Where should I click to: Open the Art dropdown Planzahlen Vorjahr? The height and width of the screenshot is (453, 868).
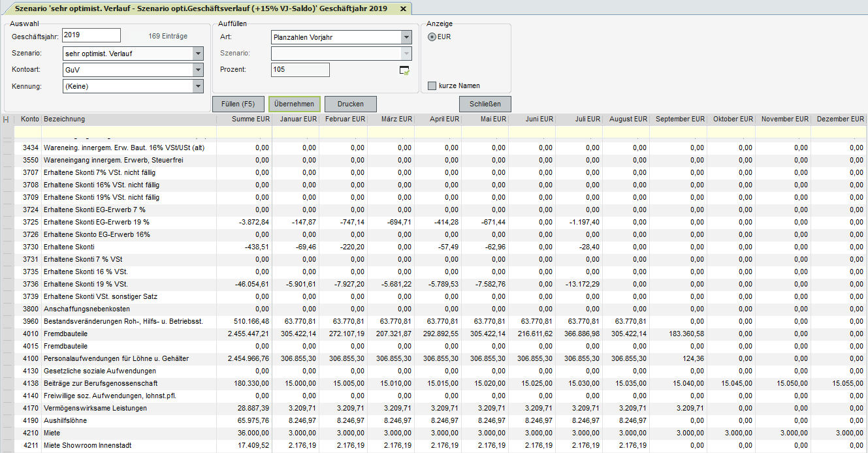406,37
